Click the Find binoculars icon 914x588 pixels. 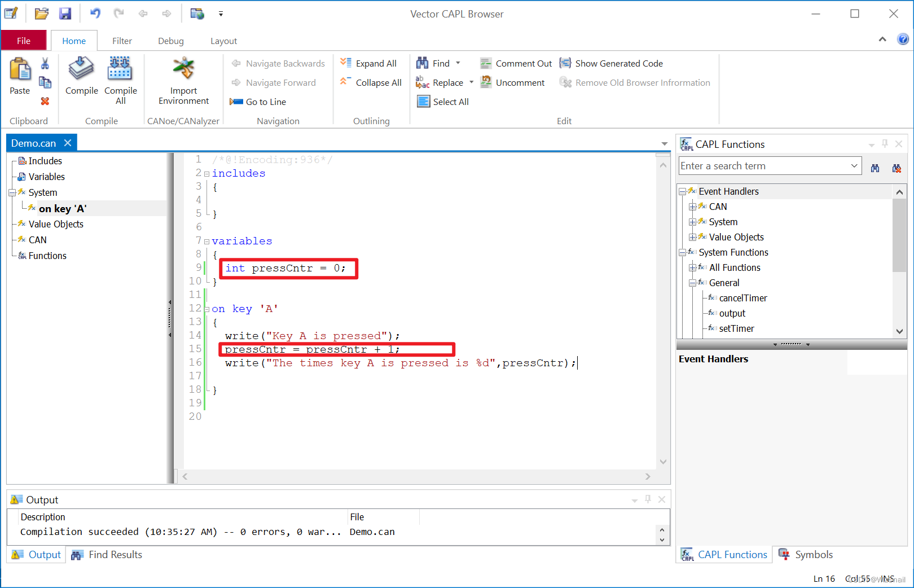(x=422, y=63)
